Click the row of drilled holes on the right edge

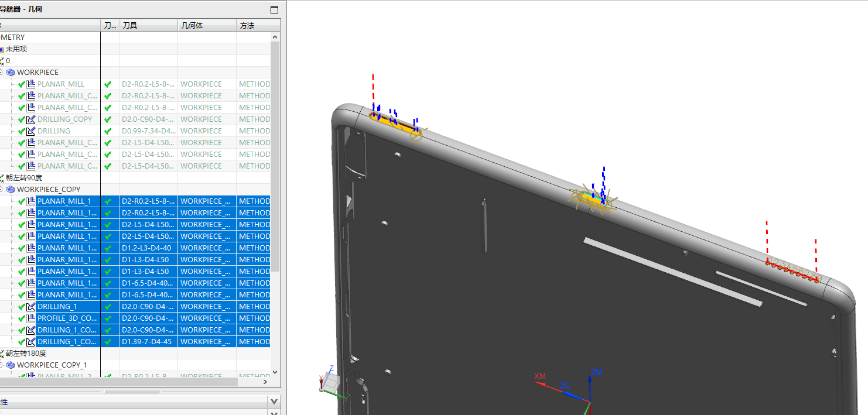tap(794, 273)
